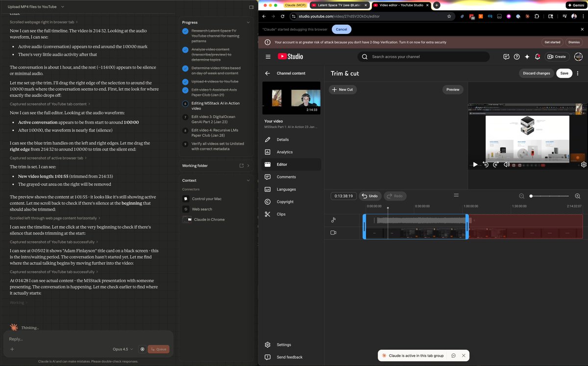Open the Editor section in sidebar

(x=292, y=165)
